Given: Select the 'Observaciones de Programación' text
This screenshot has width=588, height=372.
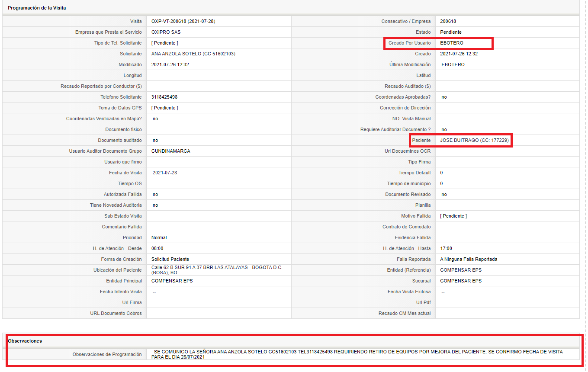Looking at the screenshot, I should pos(357,354).
